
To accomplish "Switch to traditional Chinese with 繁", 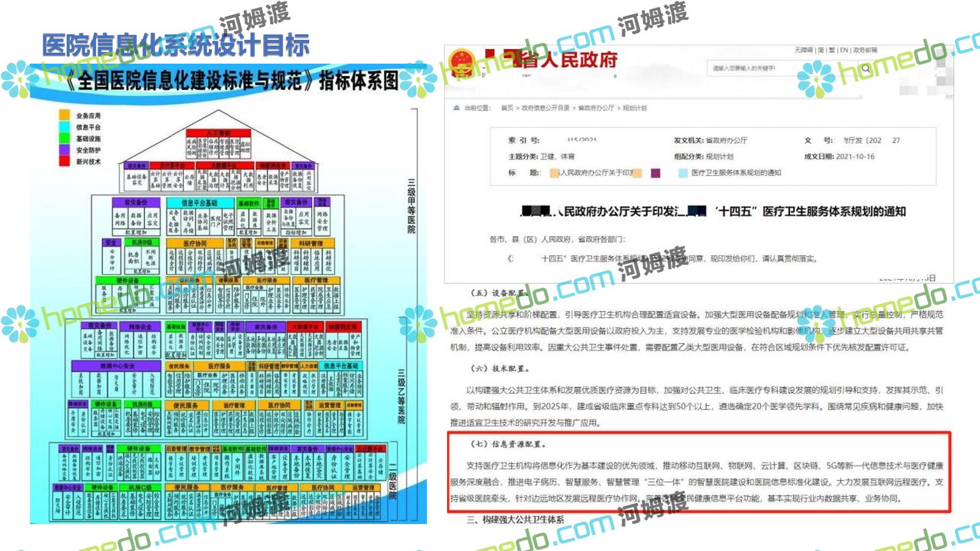I will (832, 50).
